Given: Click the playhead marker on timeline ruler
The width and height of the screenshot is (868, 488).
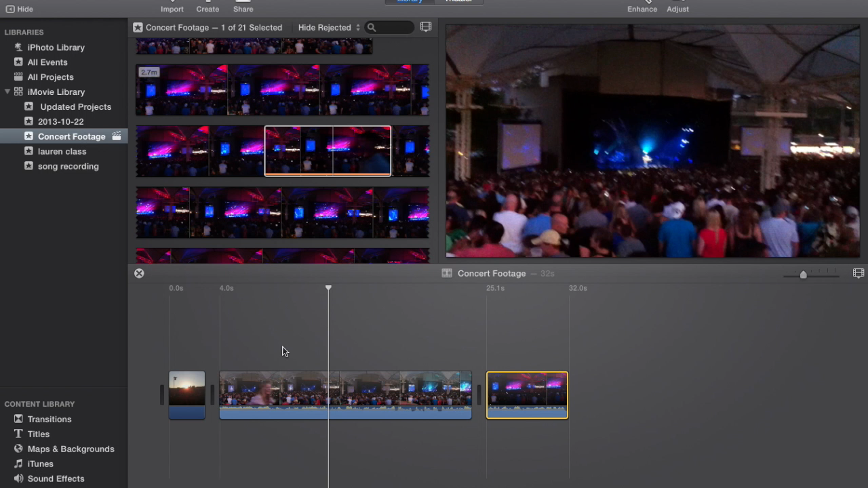Looking at the screenshot, I should point(328,288).
